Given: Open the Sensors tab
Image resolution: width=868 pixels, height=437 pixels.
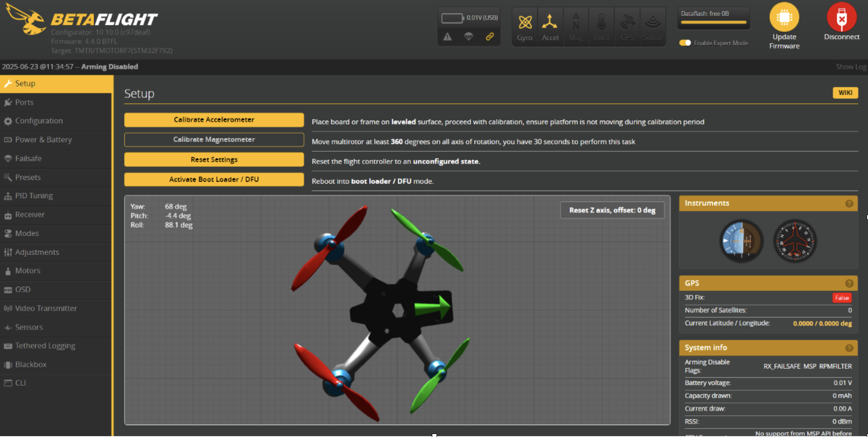Looking at the screenshot, I should [x=56, y=327].
